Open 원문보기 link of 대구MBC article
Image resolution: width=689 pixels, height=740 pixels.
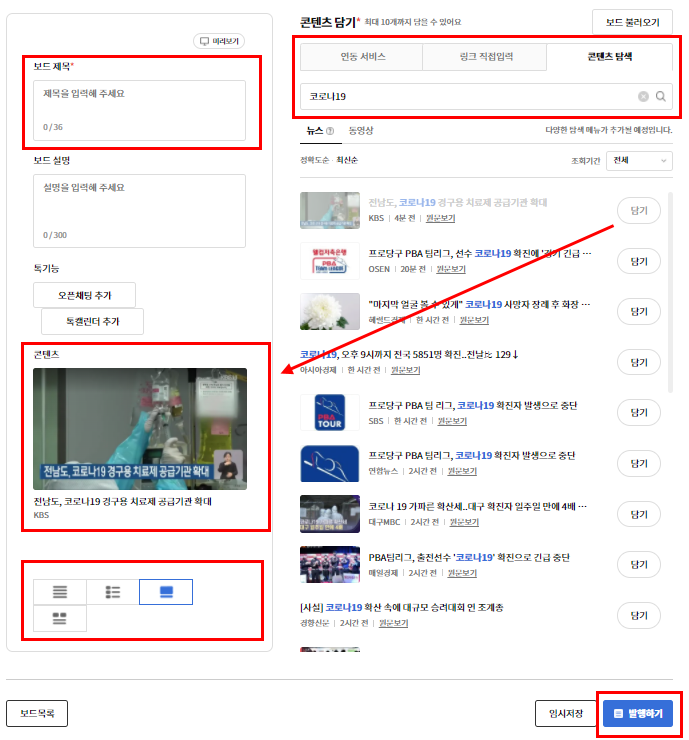[464, 522]
